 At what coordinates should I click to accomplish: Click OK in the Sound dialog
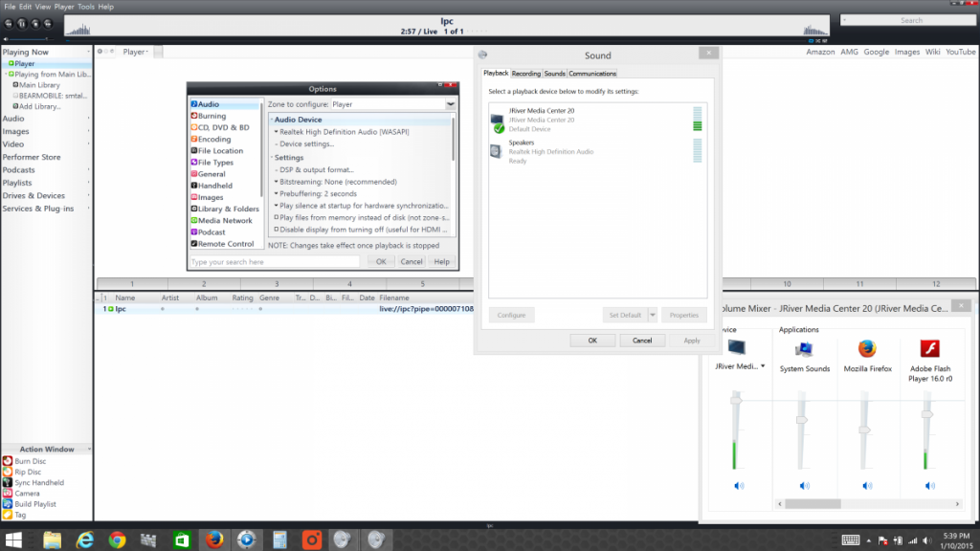[x=592, y=341]
